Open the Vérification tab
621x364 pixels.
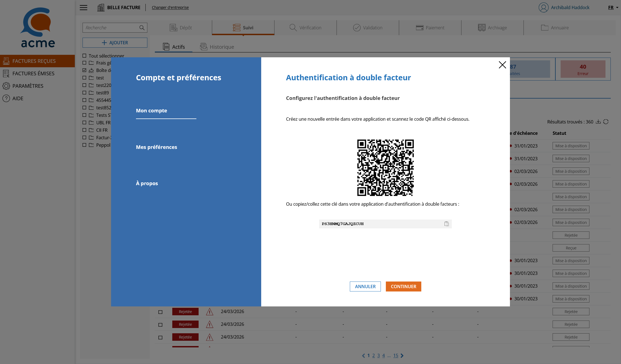[306, 28]
